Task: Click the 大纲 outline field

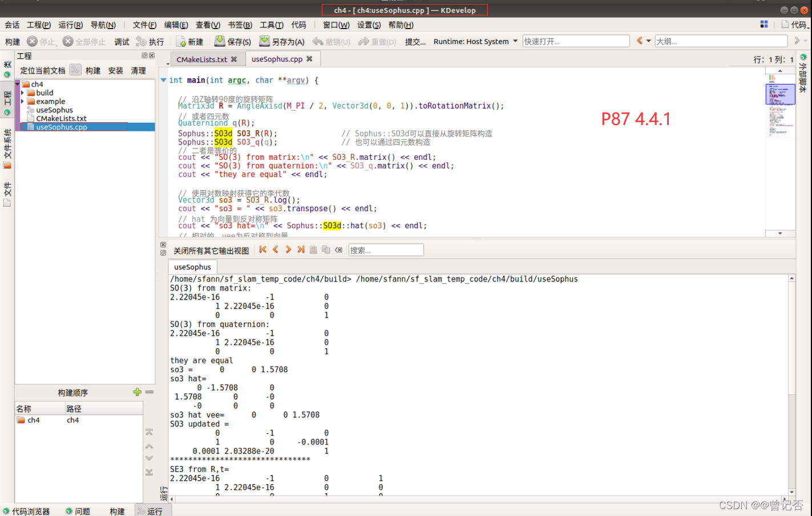Action: pyautogui.click(x=721, y=41)
